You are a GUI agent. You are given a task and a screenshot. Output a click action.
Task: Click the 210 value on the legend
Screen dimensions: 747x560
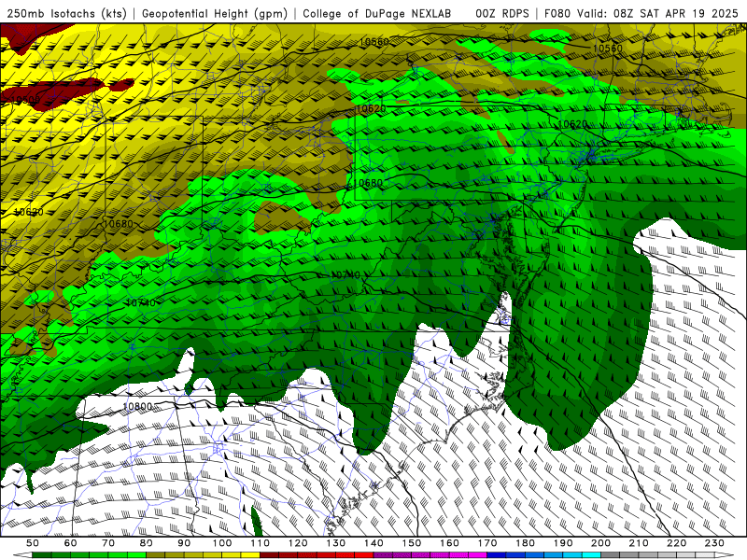639,543
